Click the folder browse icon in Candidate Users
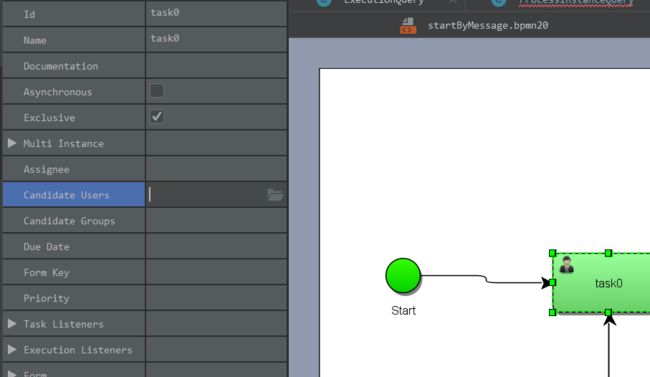The image size is (650, 377). 275,195
